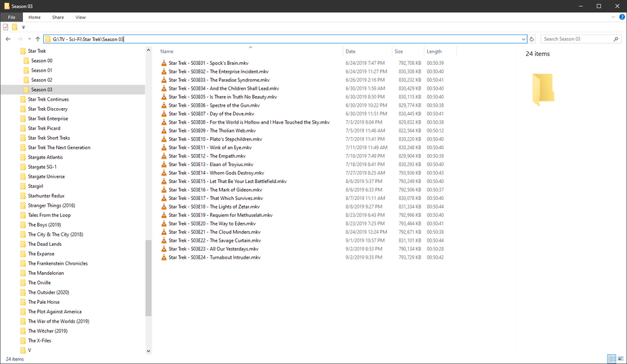Open Season 02 folder in tree
Image resolution: width=627 pixels, height=364 pixels.
(42, 80)
